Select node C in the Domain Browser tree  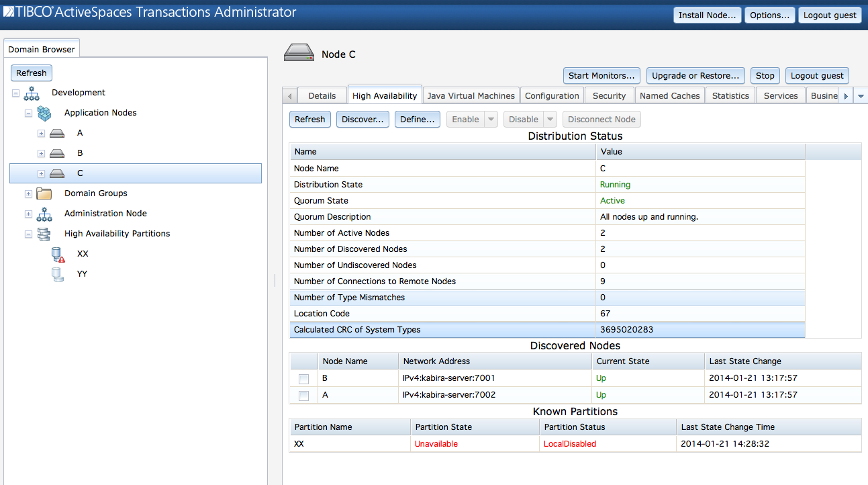pyautogui.click(x=79, y=173)
